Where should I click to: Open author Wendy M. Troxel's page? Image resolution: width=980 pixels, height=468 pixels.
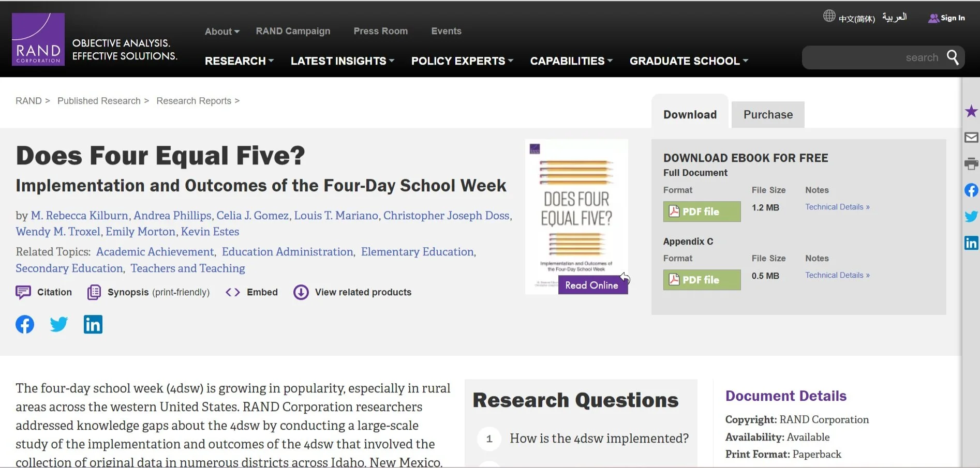[58, 232]
